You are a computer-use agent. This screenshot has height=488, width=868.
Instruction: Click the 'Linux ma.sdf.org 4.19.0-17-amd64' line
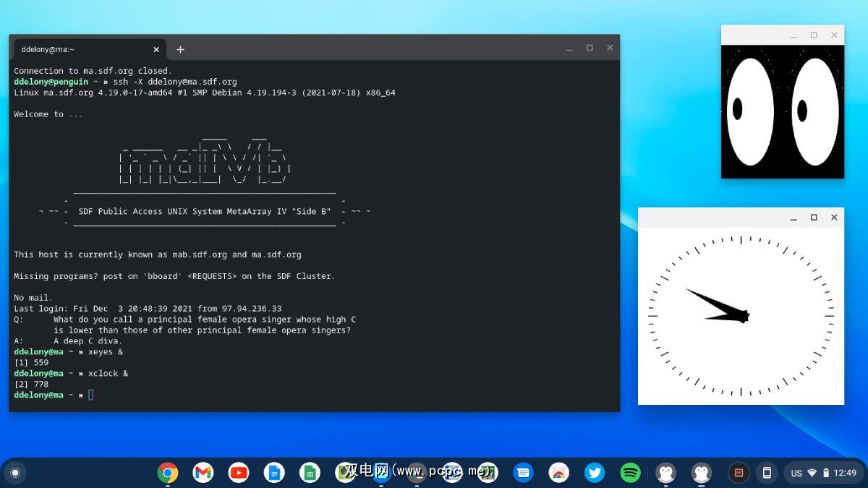(x=205, y=93)
